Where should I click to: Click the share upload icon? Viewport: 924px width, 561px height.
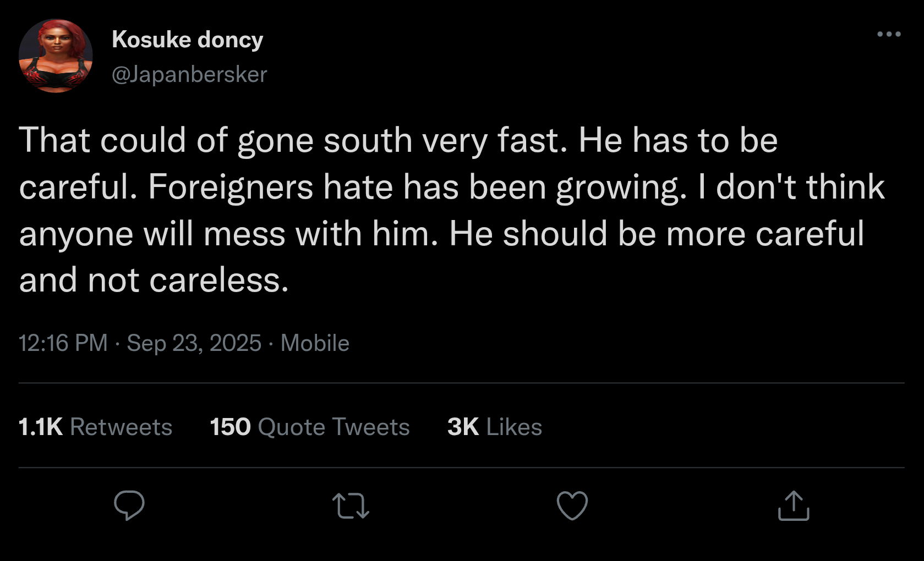tap(793, 505)
